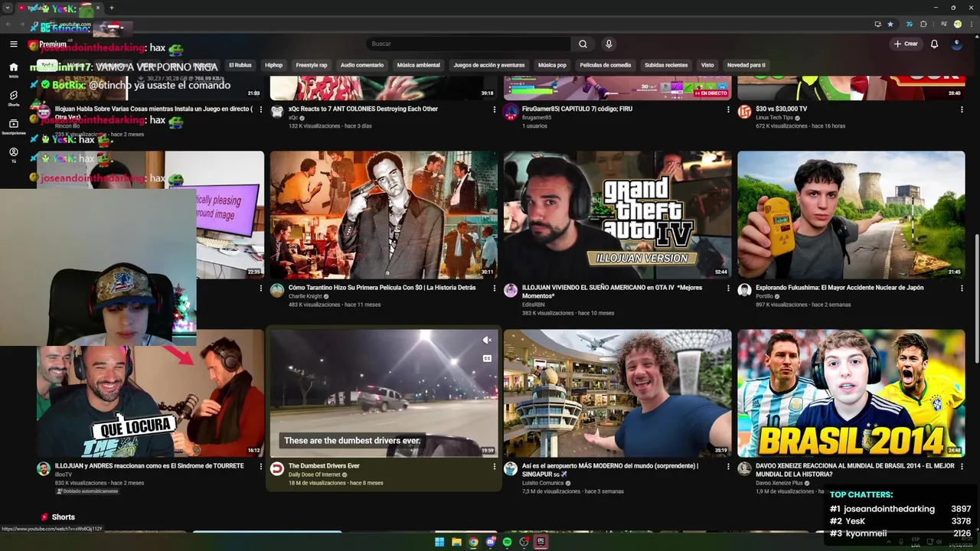This screenshot has width=980, height=551.
Task: Open options for the Tourette reaction video
Action: (260, 467)
